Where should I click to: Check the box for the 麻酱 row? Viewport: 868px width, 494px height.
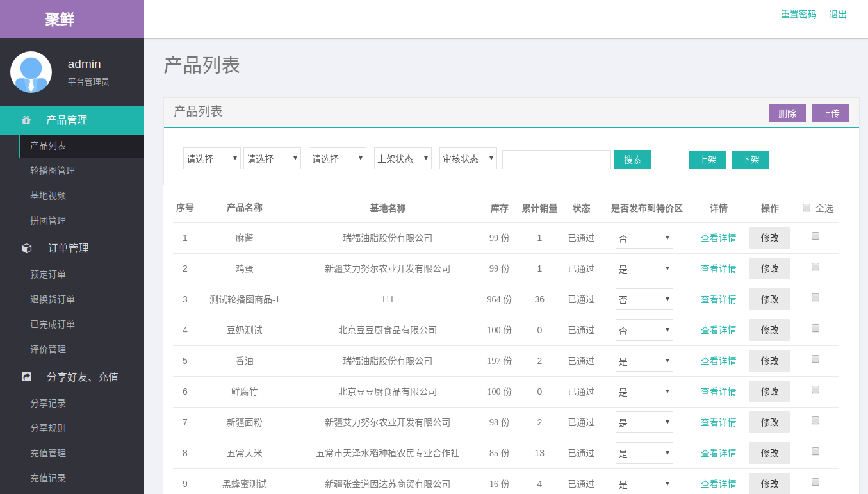[x=815, y=236]
